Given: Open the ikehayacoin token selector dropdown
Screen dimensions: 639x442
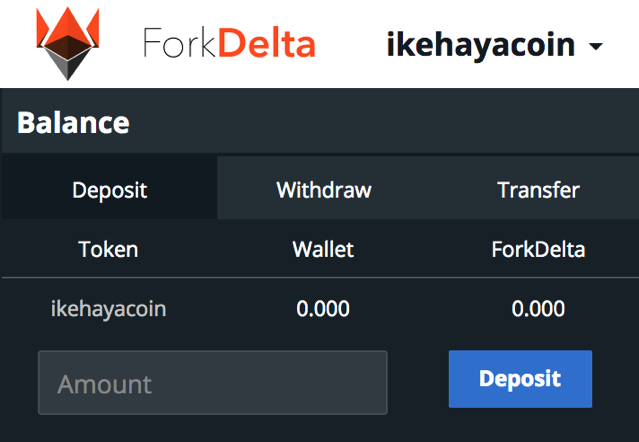Looking at the screenshot, I should click(494, 45).
